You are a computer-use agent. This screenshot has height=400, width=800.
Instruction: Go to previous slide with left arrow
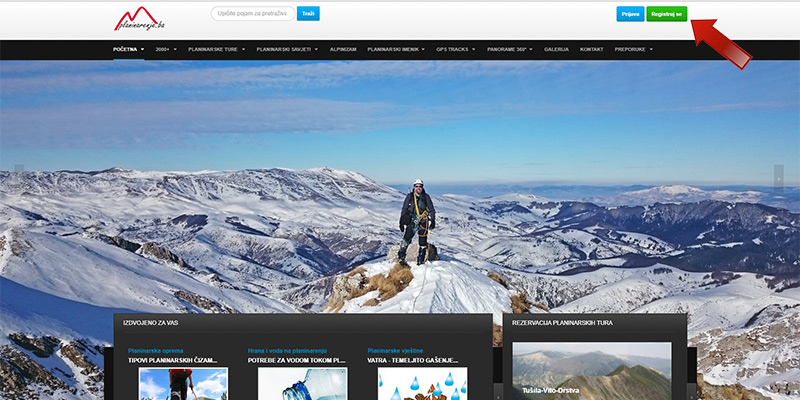coord(19,173)
